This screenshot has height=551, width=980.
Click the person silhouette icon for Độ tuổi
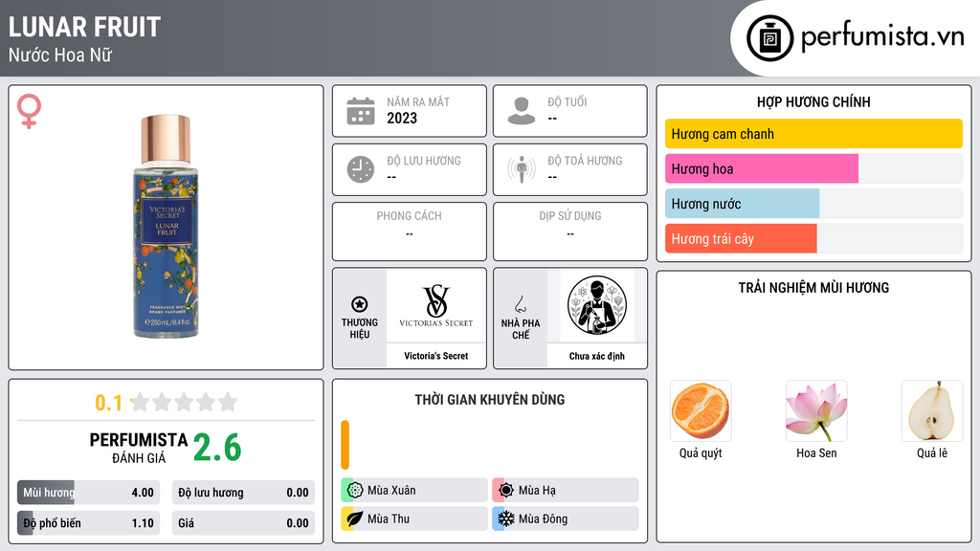tap(522, 111)
